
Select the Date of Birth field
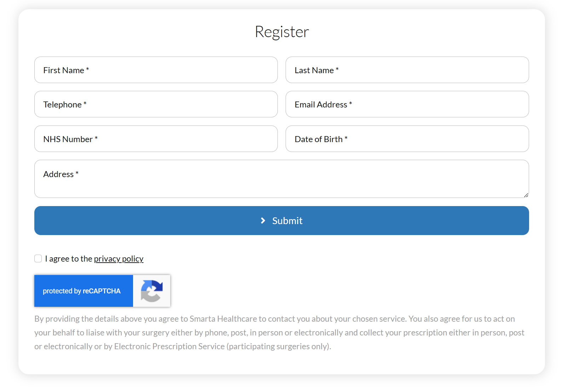click(407, 139)
